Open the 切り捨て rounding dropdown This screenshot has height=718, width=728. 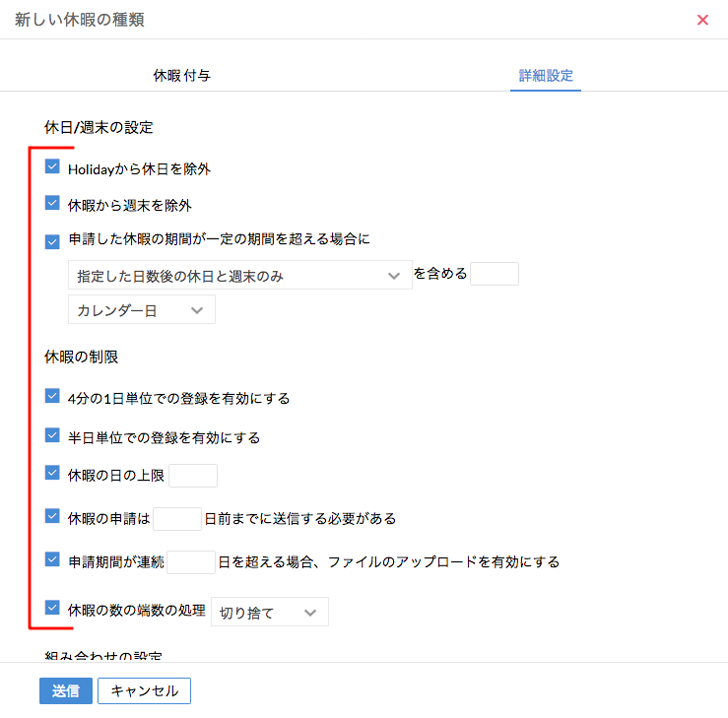[269, 613]
